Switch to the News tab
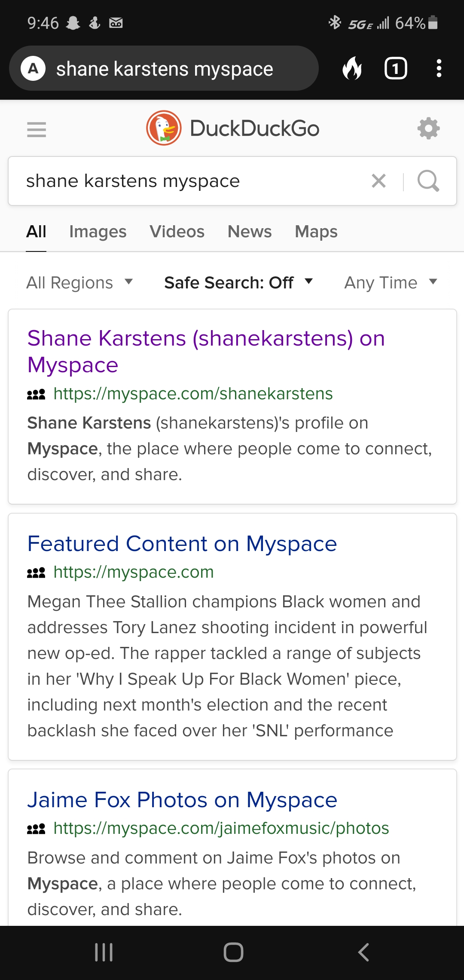 (x=250, y=232)
